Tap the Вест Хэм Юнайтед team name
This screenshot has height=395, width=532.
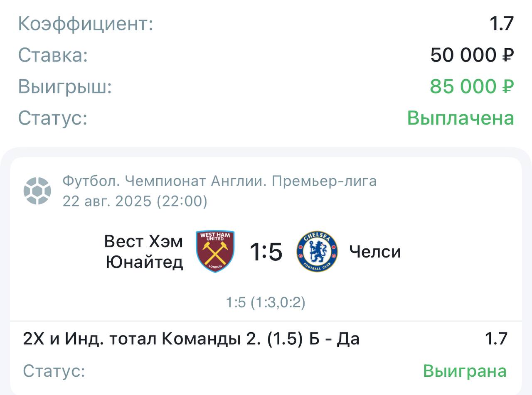pos(144,252)
